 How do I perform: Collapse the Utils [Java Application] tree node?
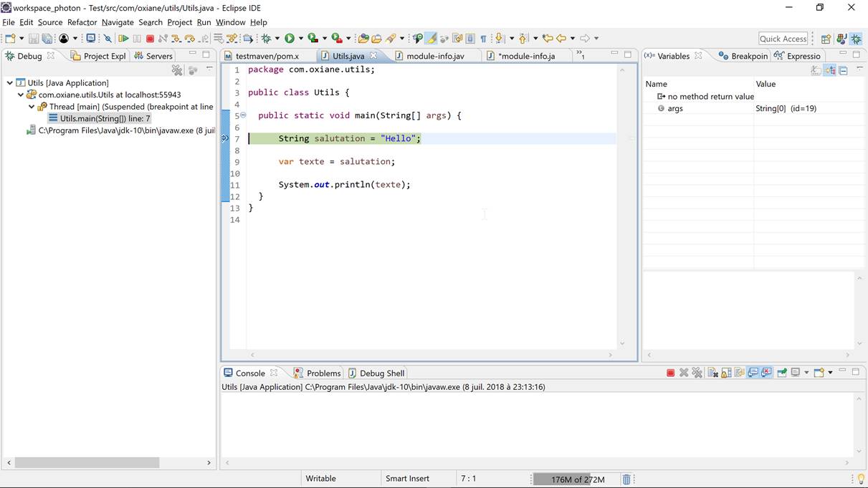tap(10, 83)
